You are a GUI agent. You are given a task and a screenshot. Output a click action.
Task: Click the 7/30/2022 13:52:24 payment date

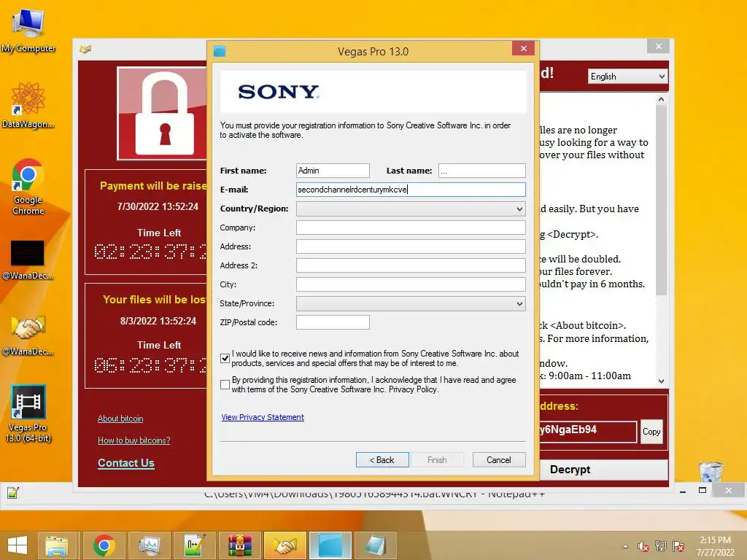point(158,206)
